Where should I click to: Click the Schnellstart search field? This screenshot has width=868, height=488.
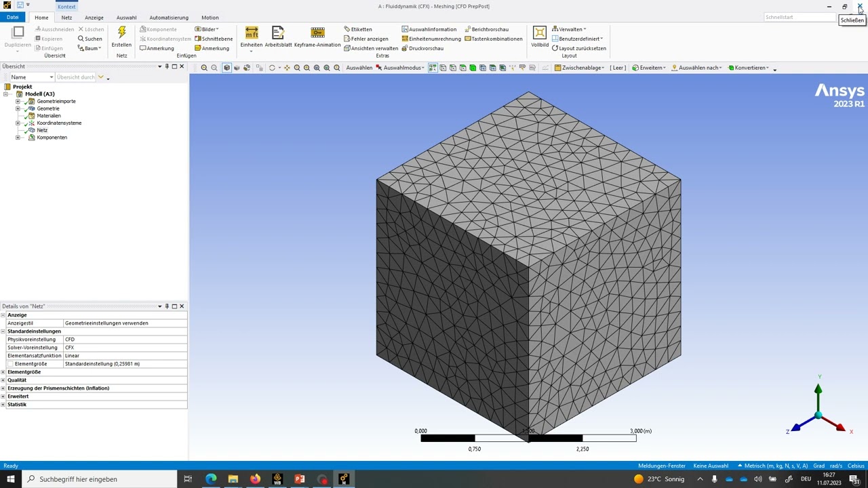[800, 17]
